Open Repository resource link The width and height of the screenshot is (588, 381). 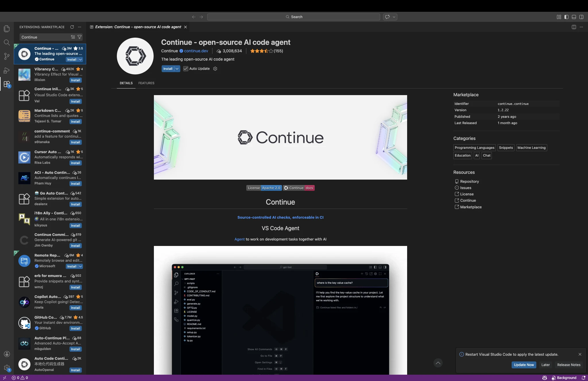coord(469,181)
